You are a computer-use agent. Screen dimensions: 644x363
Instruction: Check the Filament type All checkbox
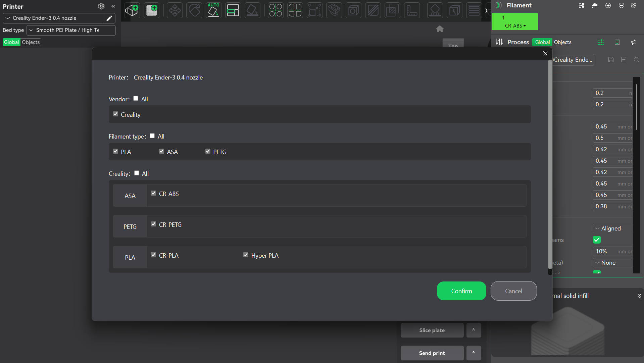tap(152, 136)
